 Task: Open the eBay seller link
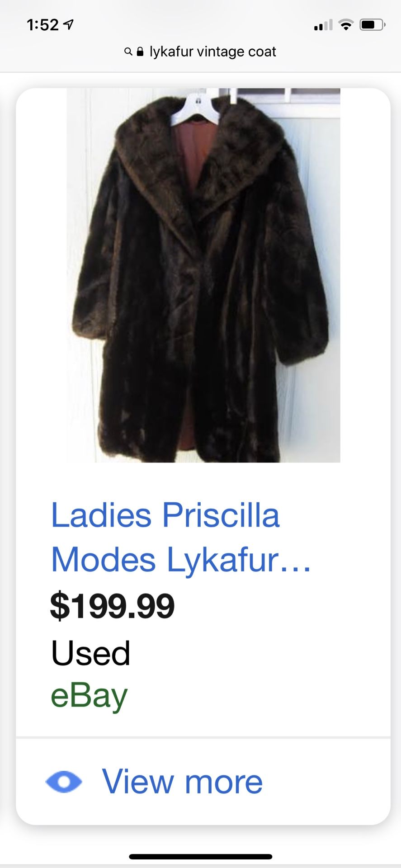click(89, 696)
